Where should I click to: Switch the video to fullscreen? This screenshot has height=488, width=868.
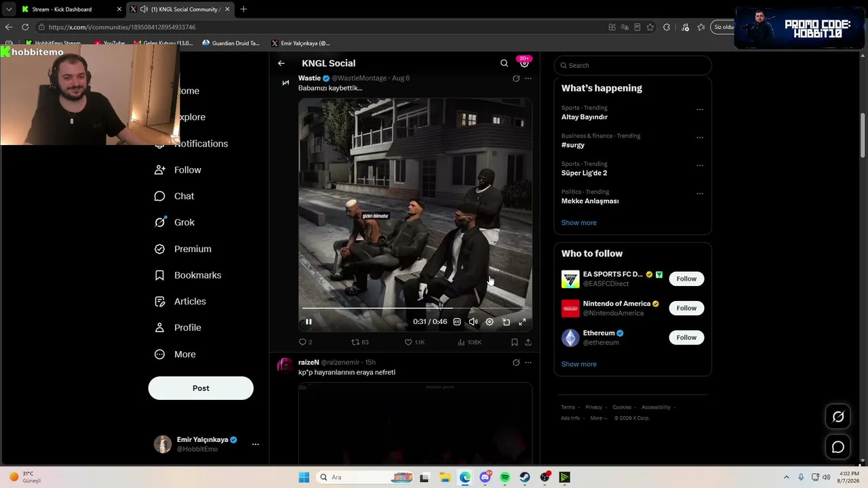522,322
